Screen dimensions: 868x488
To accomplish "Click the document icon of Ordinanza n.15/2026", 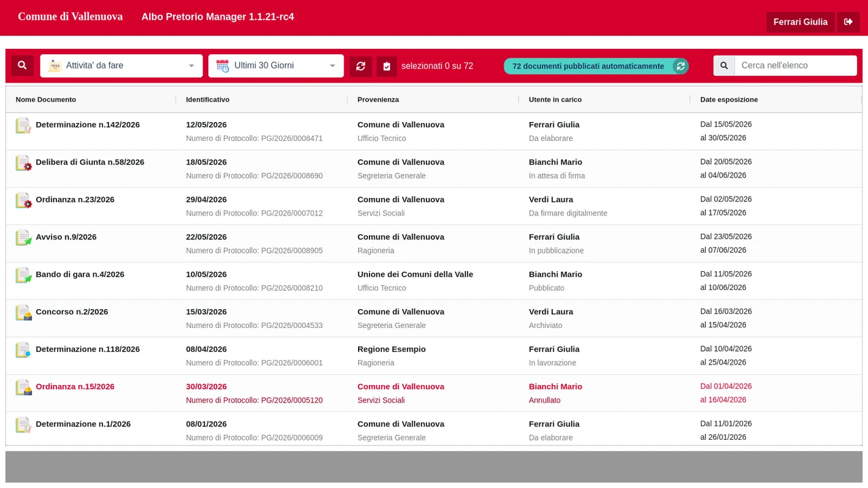I will (24, 387).
